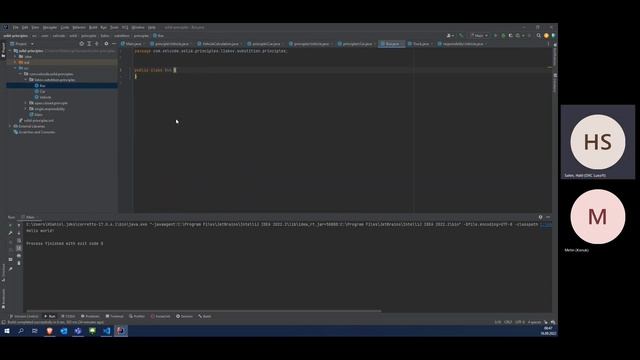Open the Problems tool window
This screenshot has width=640, height=360.
(x=90, y=316)
